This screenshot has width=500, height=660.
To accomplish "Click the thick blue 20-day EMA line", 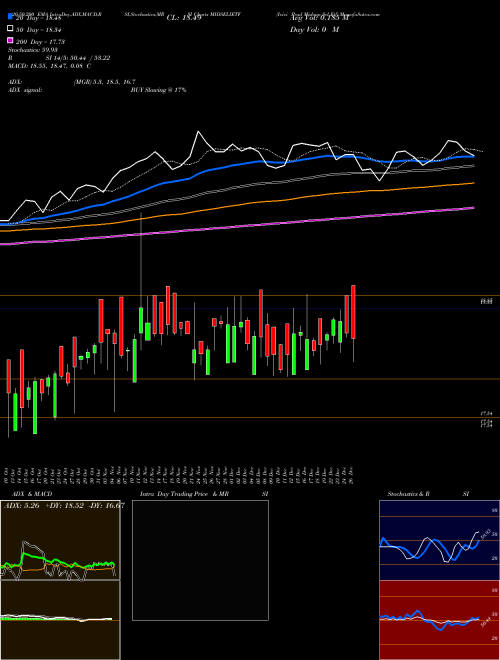I will [236, 165].
